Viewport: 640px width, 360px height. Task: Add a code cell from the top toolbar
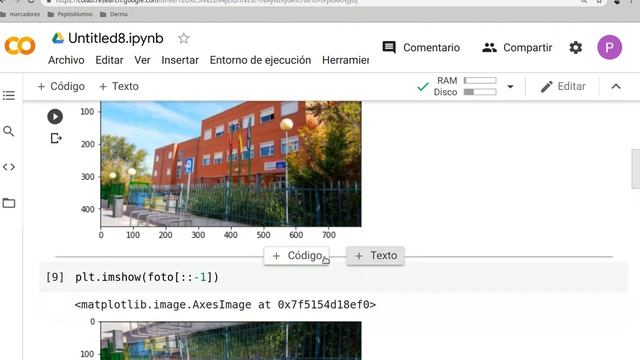(61, 86)
